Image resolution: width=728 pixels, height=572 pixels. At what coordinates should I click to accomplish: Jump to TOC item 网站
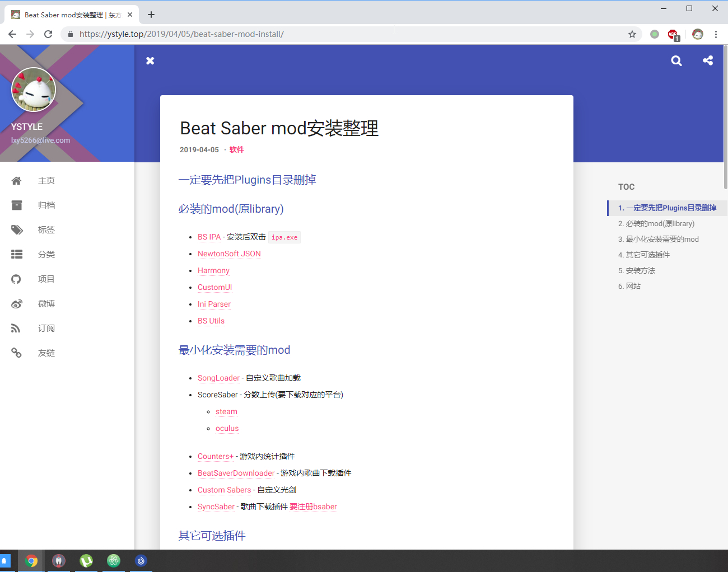click(x=629, y=286)
